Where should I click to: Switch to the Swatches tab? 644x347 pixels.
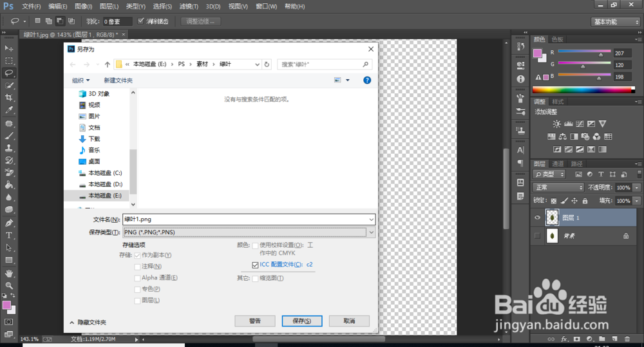[557, 39]
